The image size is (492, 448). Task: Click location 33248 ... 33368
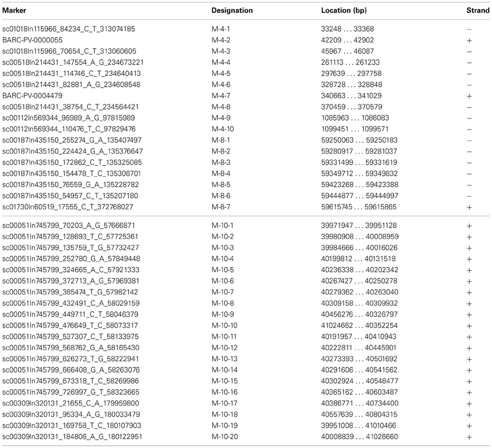coord(347,29)
